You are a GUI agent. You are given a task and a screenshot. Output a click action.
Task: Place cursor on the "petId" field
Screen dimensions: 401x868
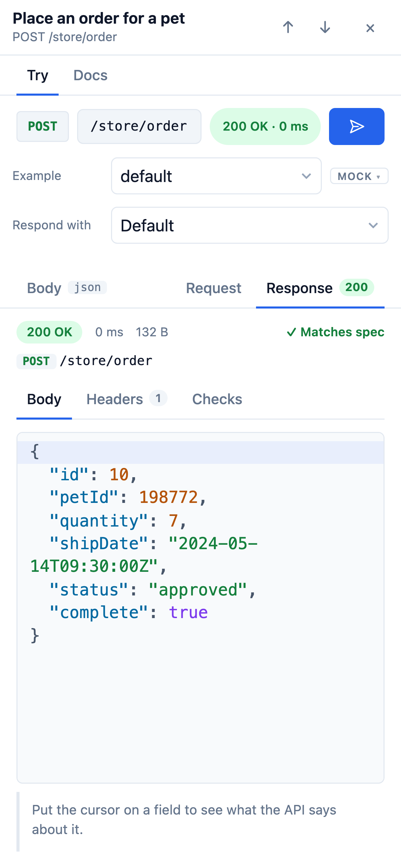coord(84,497)
